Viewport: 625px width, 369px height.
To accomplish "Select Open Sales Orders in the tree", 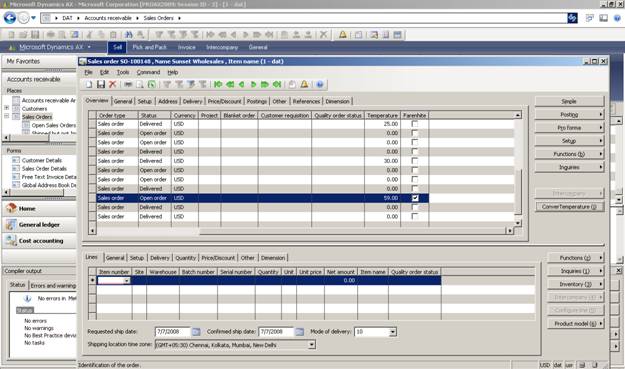I will coord(53,125).
